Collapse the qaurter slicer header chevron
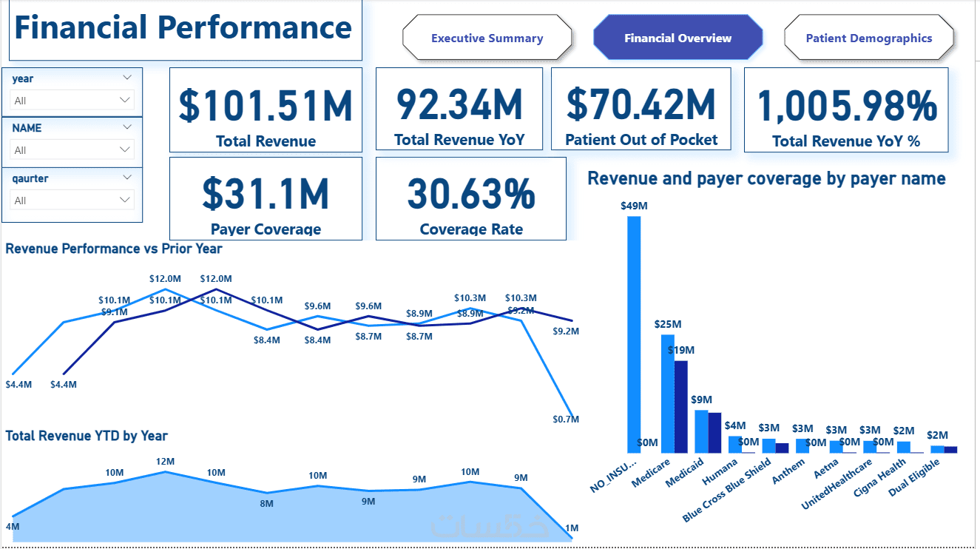The height and width of the screenshot is (549, 980). [x=127, y=177]
